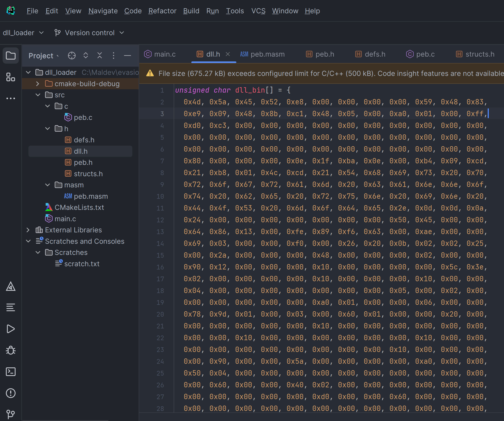Hide the Project panel with minus button
This screenshot has width=504, height=421.
127,56
